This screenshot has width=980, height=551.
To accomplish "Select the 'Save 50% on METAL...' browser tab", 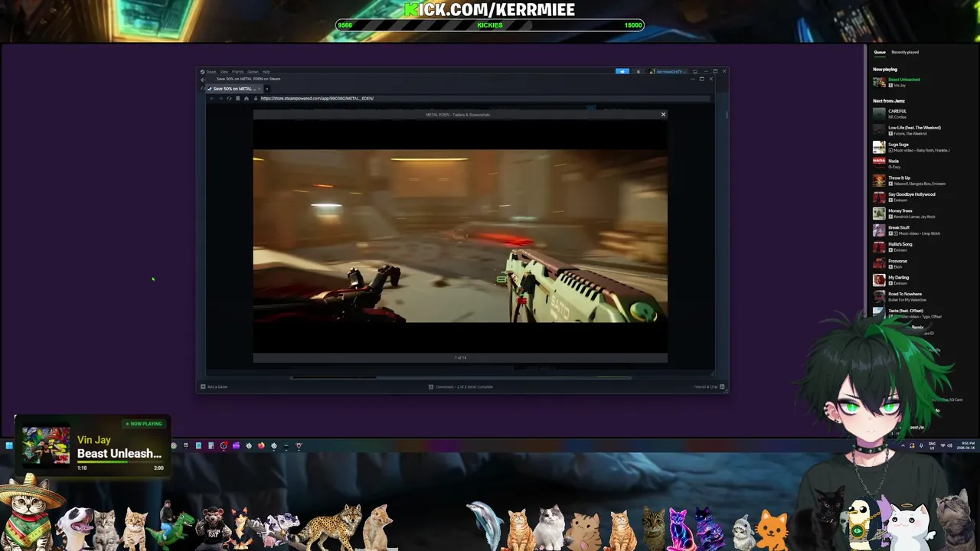I will [x=234, y=89].
